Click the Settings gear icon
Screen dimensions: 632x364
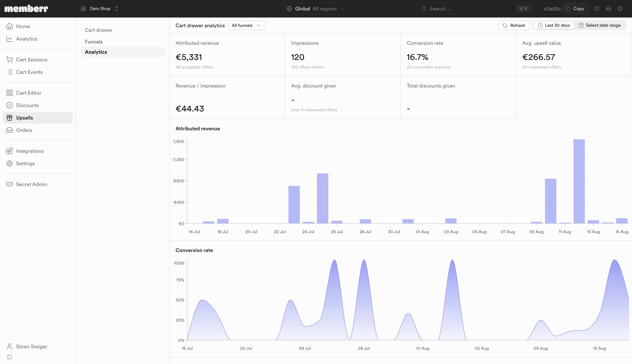tap(10, 163)
